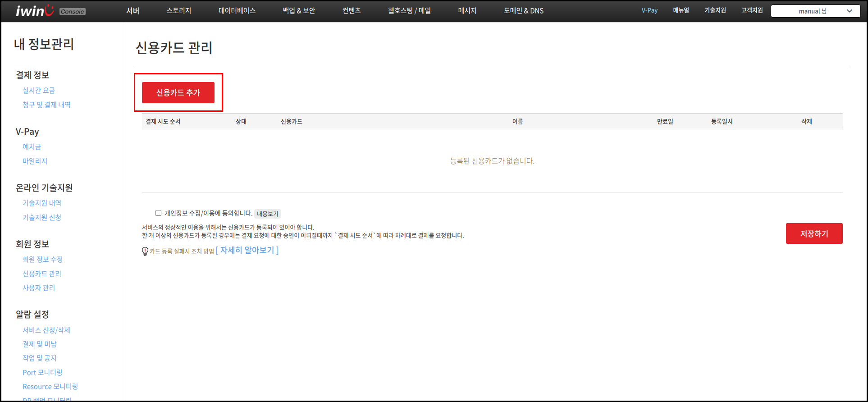Select 마일리지 under V-Pay
This screenshot has height=402, width=868.
point(35,161)
